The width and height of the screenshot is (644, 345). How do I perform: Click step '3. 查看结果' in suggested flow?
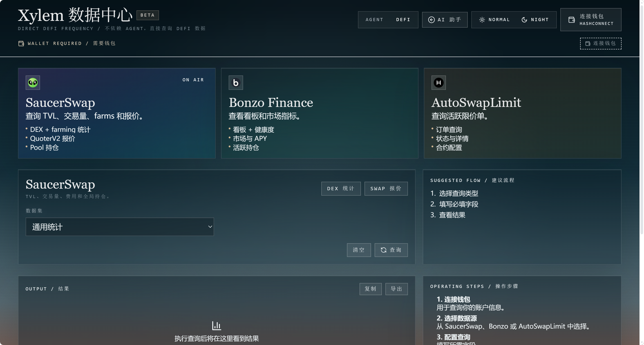[448, 215]
